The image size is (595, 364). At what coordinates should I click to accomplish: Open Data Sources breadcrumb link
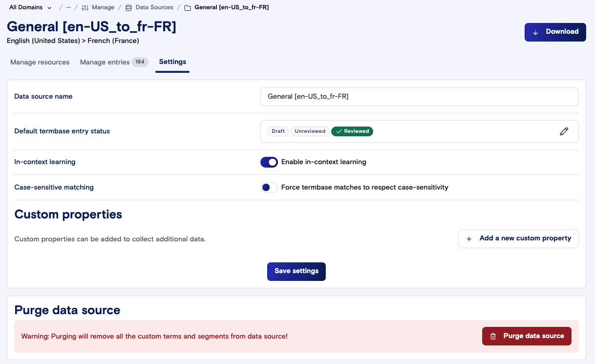tap(154, 7)
